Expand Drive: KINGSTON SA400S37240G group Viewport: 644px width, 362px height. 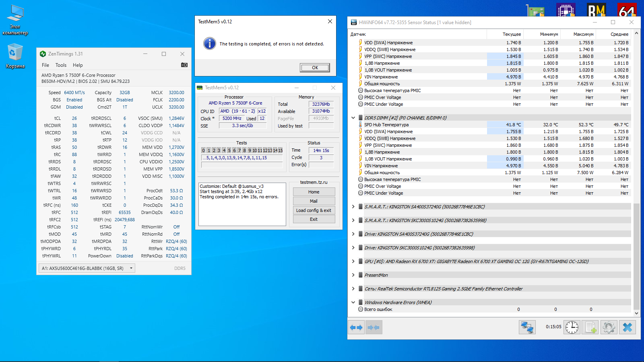pos(353,234)
